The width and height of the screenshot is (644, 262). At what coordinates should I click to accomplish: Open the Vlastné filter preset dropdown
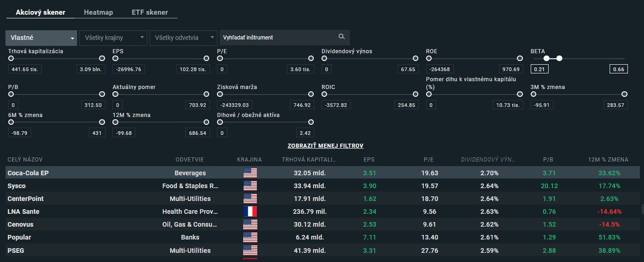coord(41,38)
